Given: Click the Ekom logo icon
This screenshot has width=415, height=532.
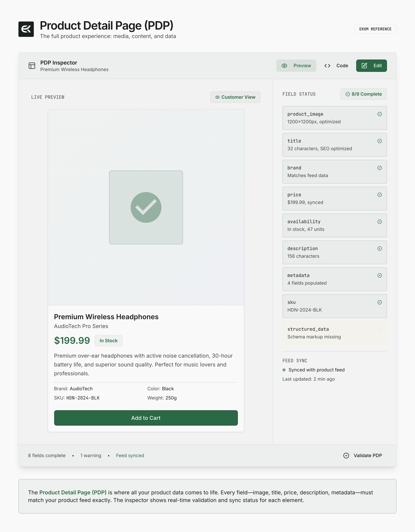Looking at the screenshot, I should [26, 29].
